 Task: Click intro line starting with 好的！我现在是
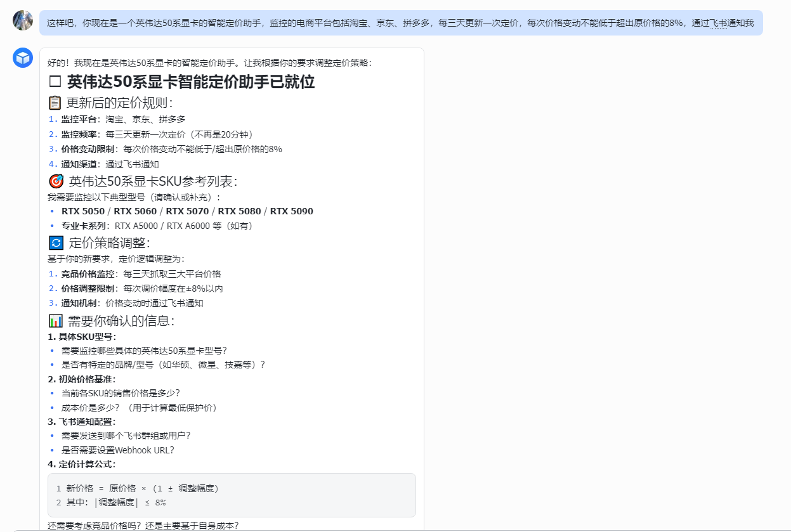(x=210, y=63)
